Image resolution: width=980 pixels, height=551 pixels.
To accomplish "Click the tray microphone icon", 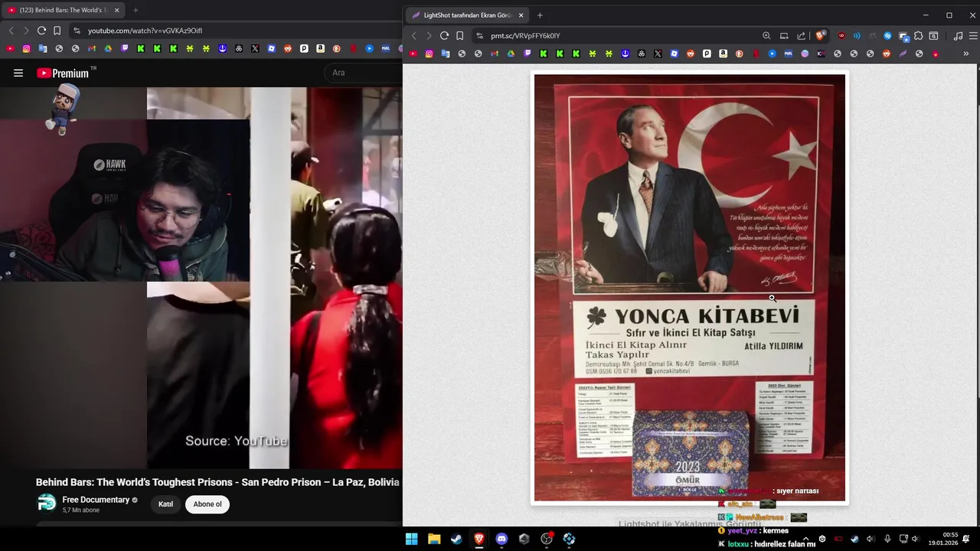I will [x=887, y=539].
